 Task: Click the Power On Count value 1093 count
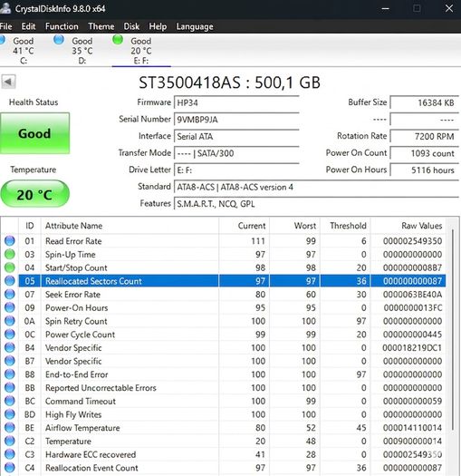[x=424, y=153]
